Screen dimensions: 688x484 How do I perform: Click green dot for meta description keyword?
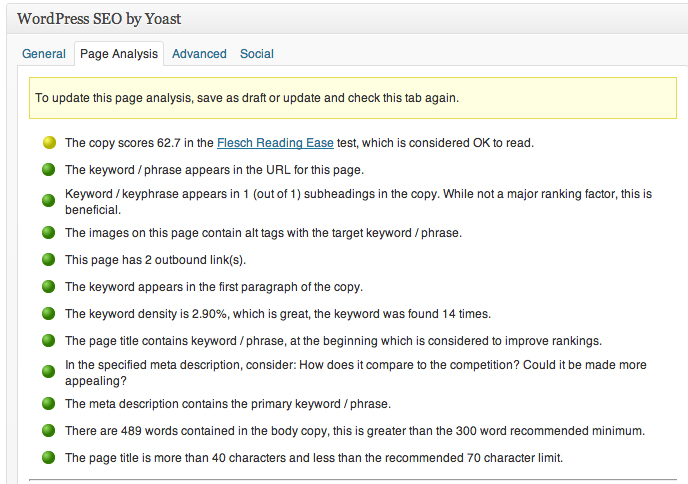pyautogui.click(x=48, y=404)
